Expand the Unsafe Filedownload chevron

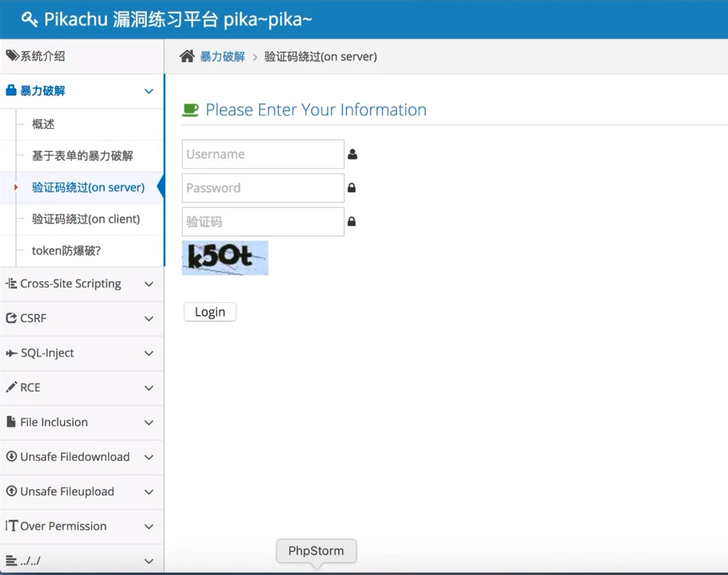149,457
